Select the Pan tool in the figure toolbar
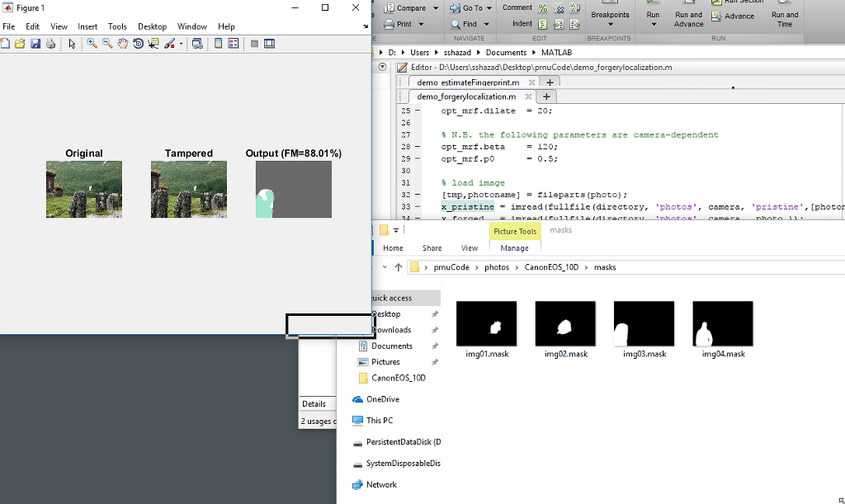Image resolution: width=845 pixels, height=504 pixels. click(x=123, y=44)
